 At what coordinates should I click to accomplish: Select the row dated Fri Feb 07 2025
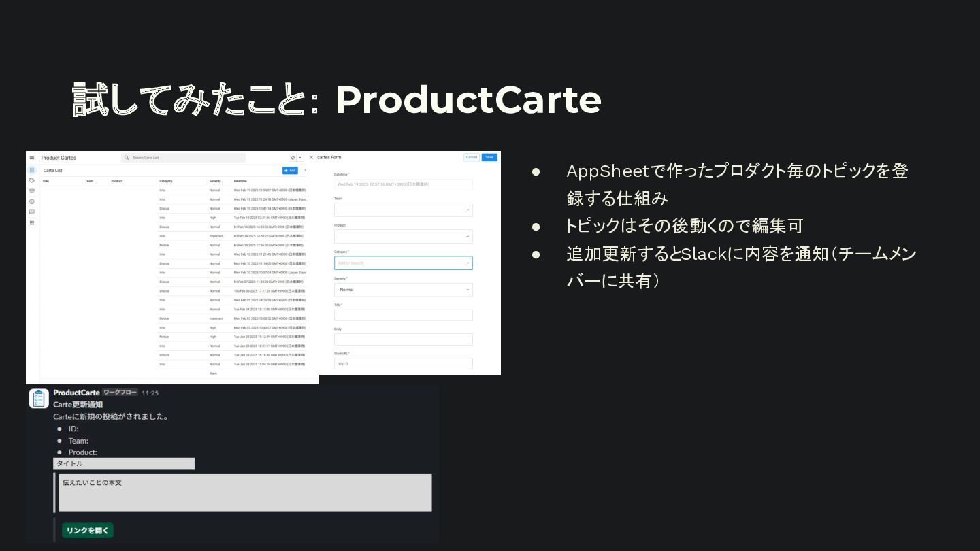[173, 282]
